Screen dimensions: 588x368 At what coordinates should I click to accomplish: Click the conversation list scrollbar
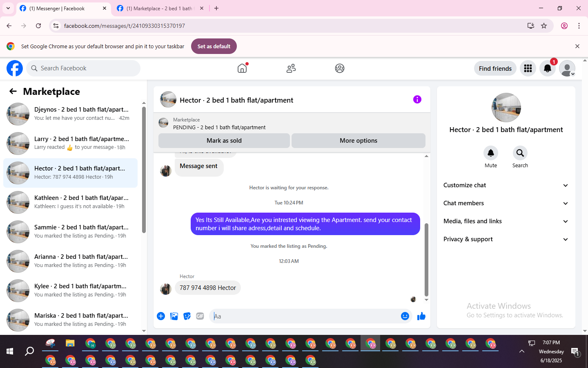[144, 170]
